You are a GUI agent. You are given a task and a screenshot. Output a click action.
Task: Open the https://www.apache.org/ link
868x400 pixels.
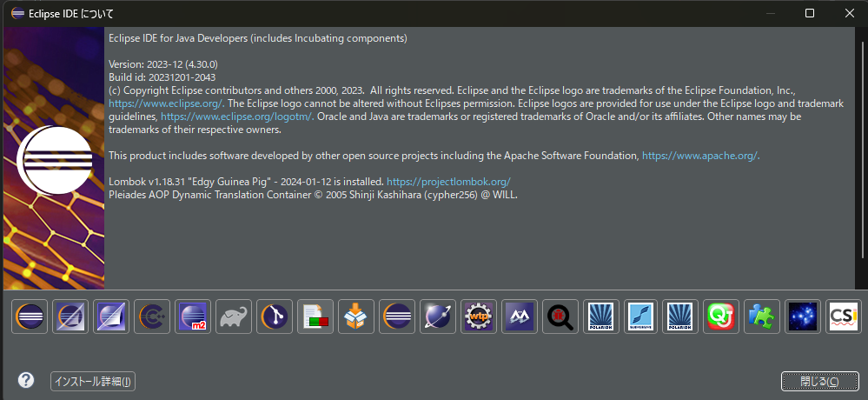(x=701, y=156)
